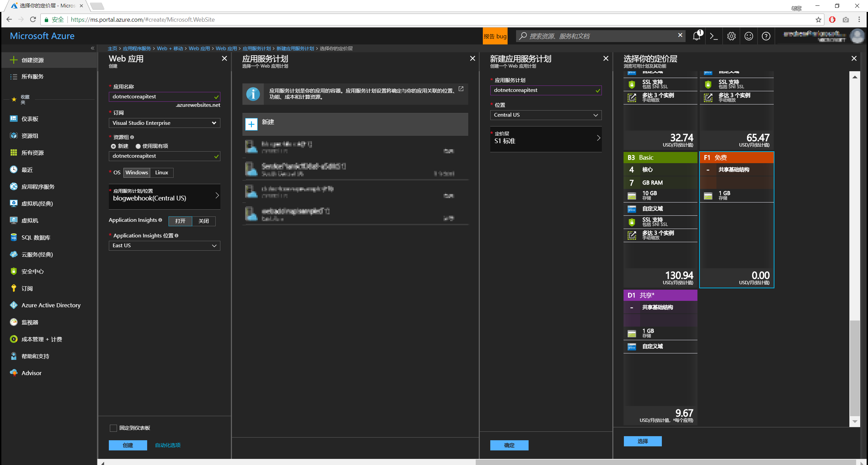Collapse the left sidebar with the chevron
The image size is (868, 465).
pyautogui.click(x=92, y=48)
